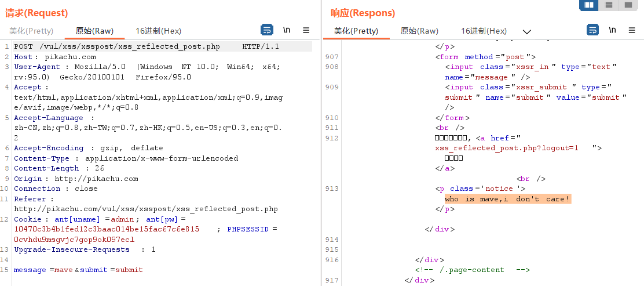The image size is (644, 286).
Task: Click Content-Type application/x-www-form-urlencoded value
Action: [162, 158]
